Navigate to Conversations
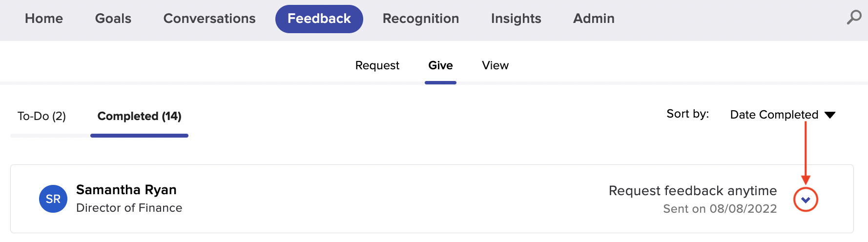868x242 pixels. pyautogui.click(x=209, y=19)
